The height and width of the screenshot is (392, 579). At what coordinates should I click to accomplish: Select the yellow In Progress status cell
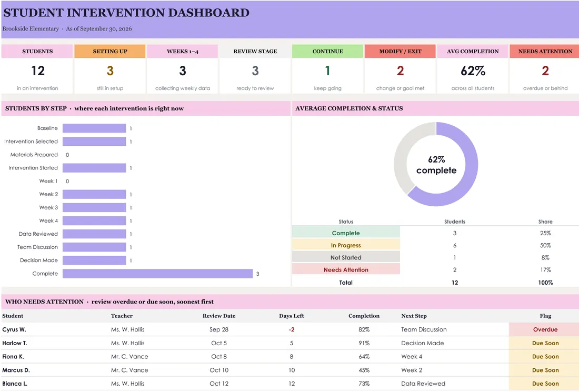346,245
